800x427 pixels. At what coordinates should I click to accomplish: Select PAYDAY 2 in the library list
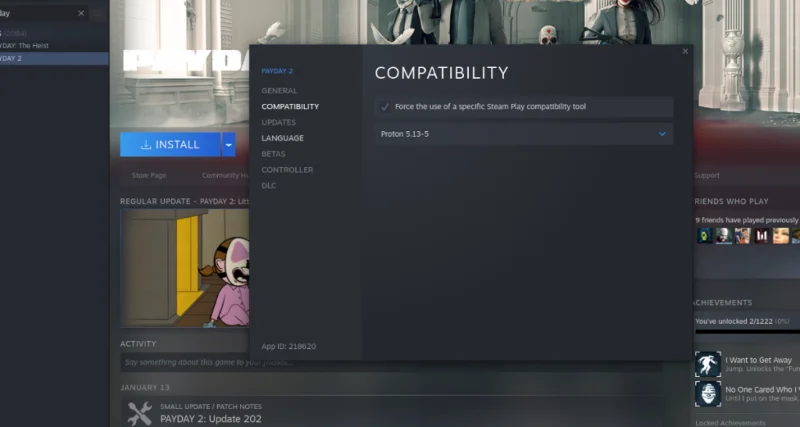coord(54,58)
